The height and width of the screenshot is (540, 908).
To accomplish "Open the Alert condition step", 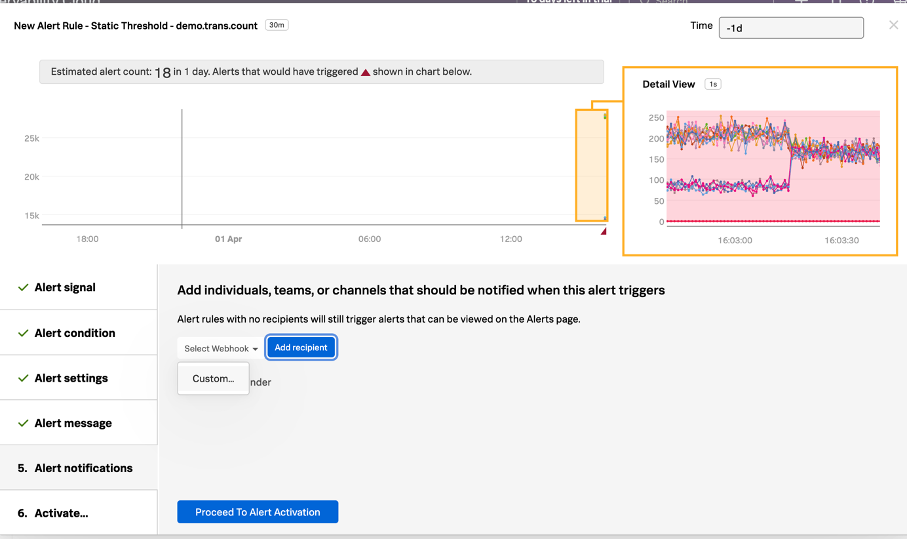I will click(74, 333).
